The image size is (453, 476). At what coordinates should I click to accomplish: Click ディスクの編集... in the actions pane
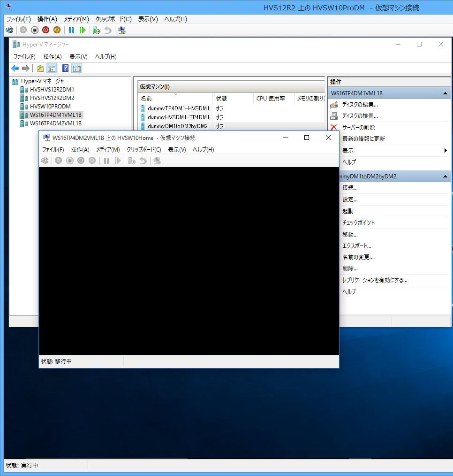(360, 105)
